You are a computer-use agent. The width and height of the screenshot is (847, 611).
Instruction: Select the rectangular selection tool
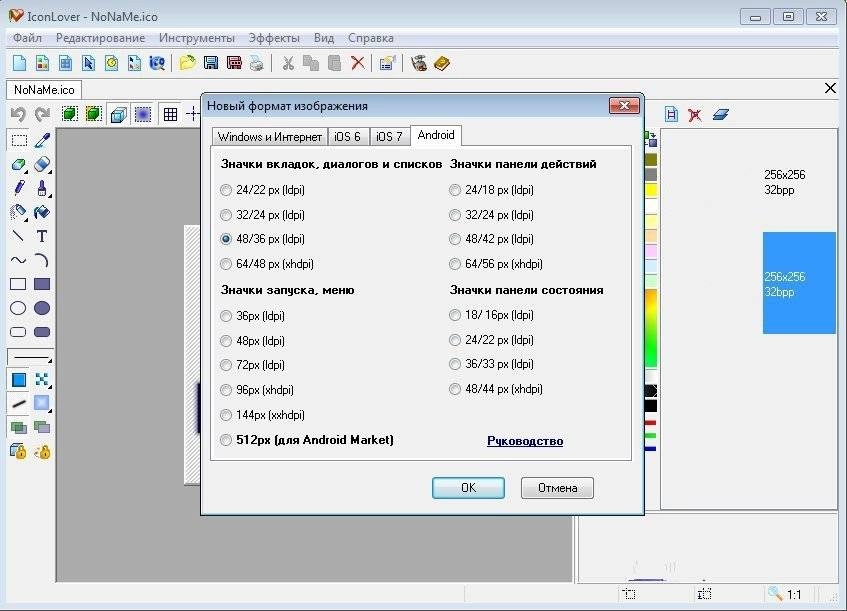[19, 140]
